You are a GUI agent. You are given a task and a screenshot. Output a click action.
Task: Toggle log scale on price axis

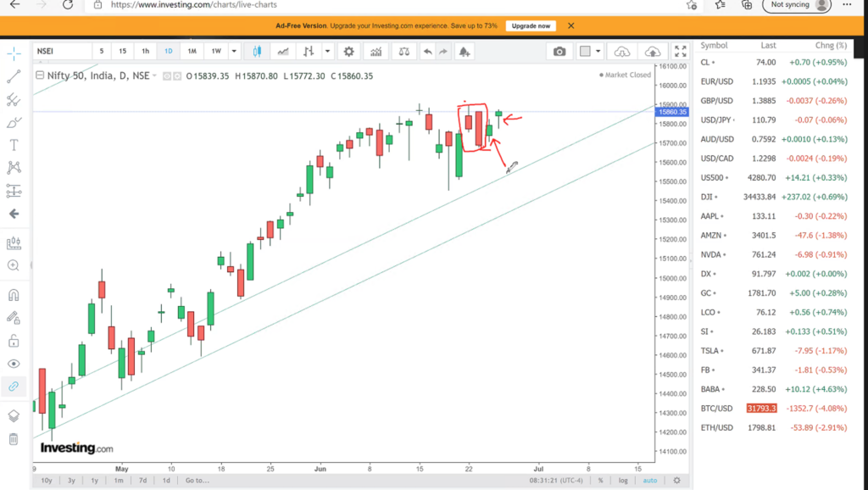pyautogui.click(x=625, y=481)
